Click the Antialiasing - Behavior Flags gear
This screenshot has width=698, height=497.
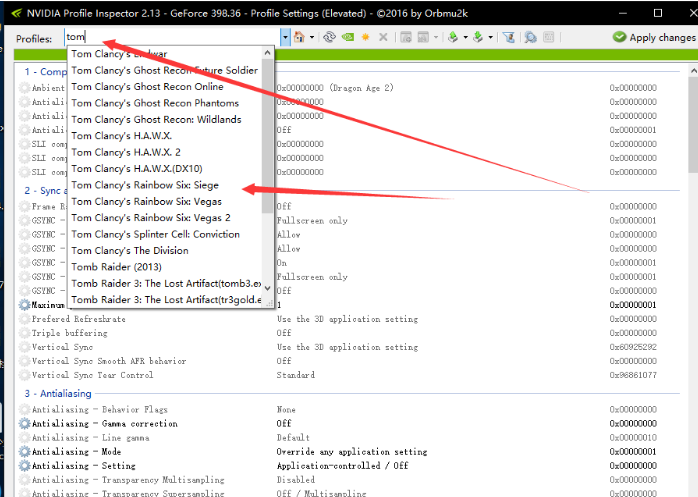(x=24, y=409)
